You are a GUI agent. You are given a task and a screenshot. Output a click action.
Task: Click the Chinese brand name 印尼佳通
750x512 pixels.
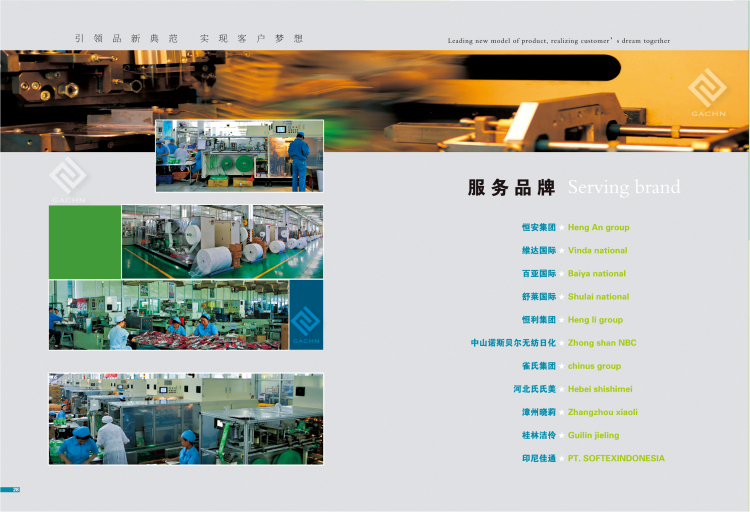pos(539,458)
